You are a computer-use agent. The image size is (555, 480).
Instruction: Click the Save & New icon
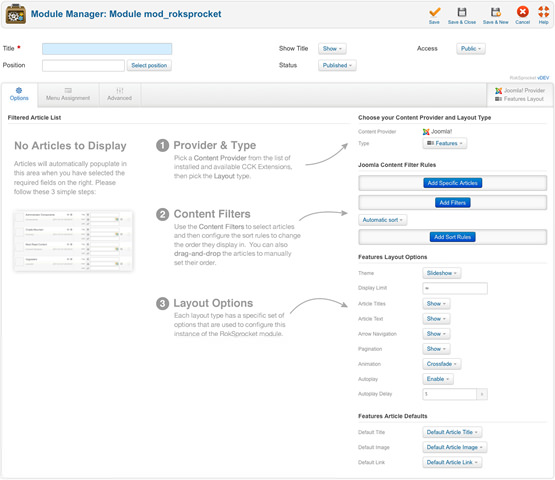[x=496, y=12]
